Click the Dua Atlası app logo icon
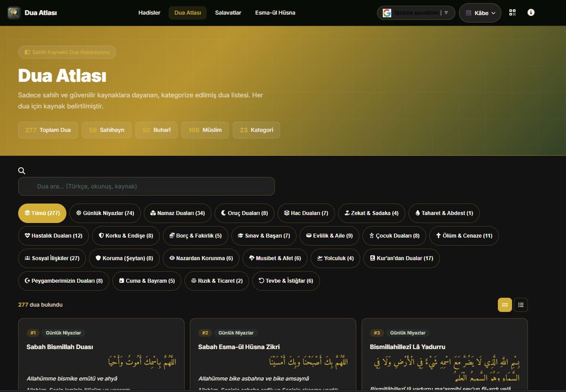 click(x=14, y=12)
